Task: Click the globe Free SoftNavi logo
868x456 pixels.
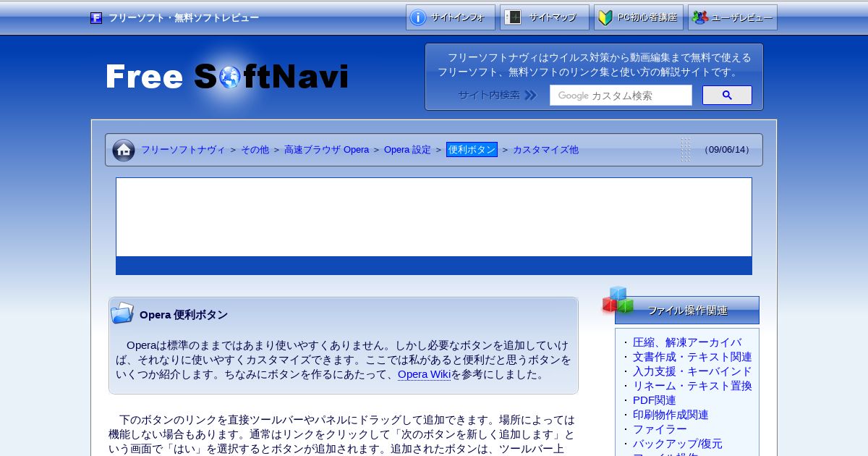Action: [227, 77]
